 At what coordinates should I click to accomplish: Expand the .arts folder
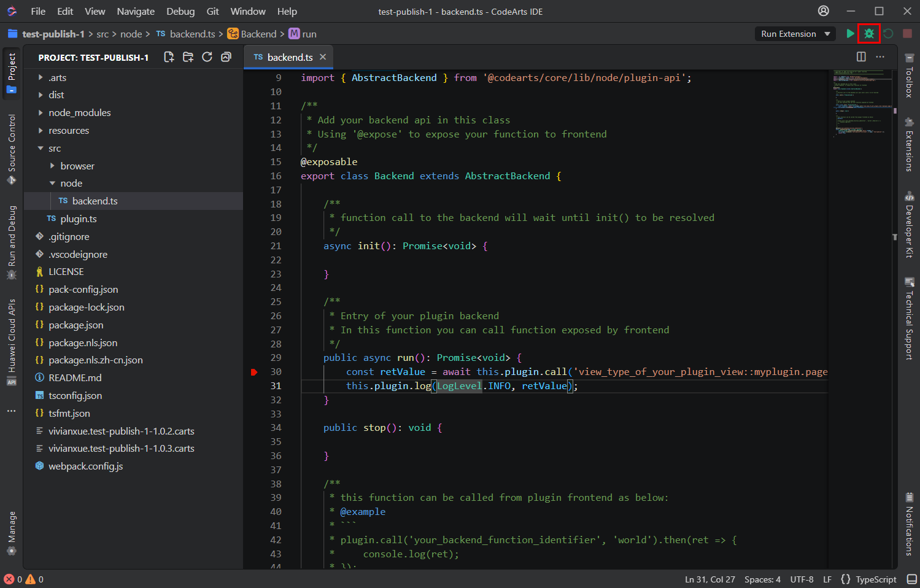point(41,77)
